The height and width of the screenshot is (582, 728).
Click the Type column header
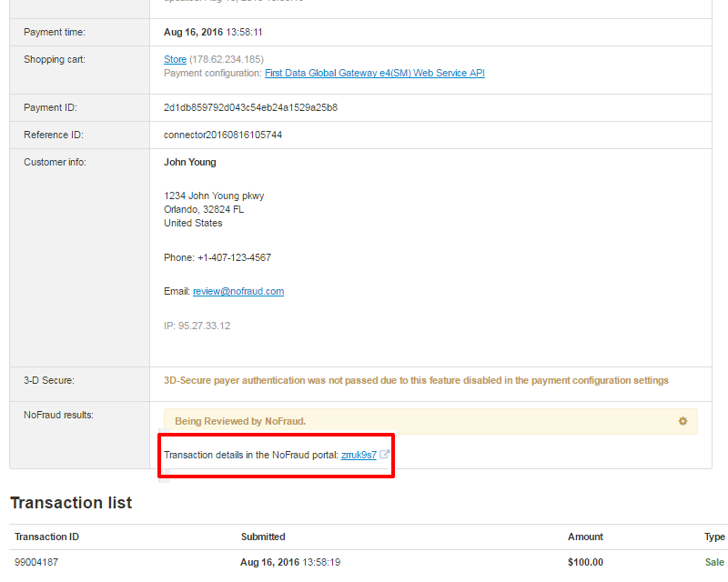tap(714, 537)
